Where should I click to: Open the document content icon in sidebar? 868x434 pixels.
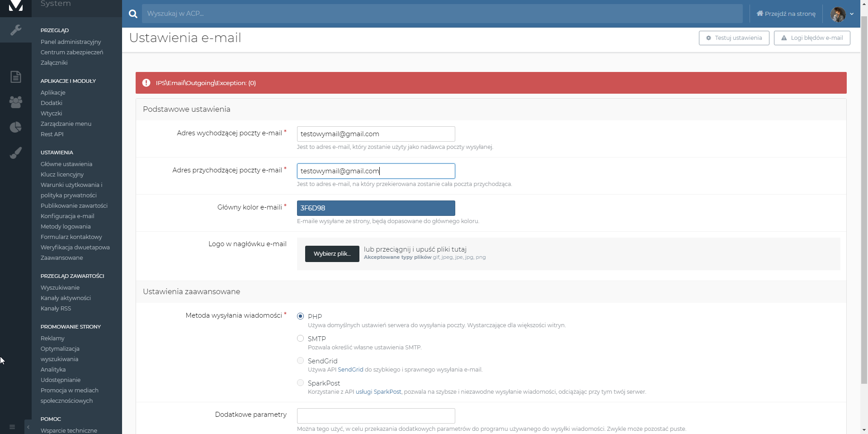click(16, 77)
